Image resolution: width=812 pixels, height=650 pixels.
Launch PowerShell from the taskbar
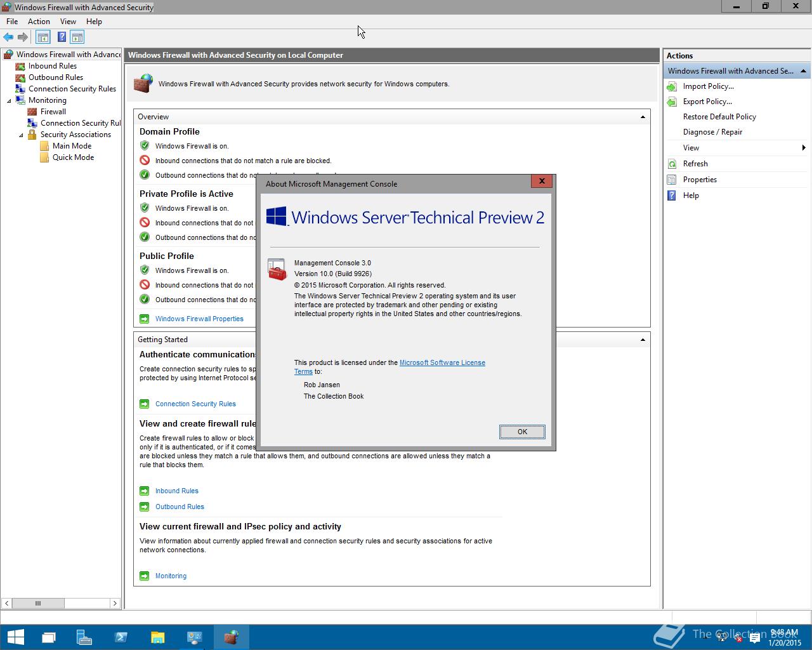121,637
